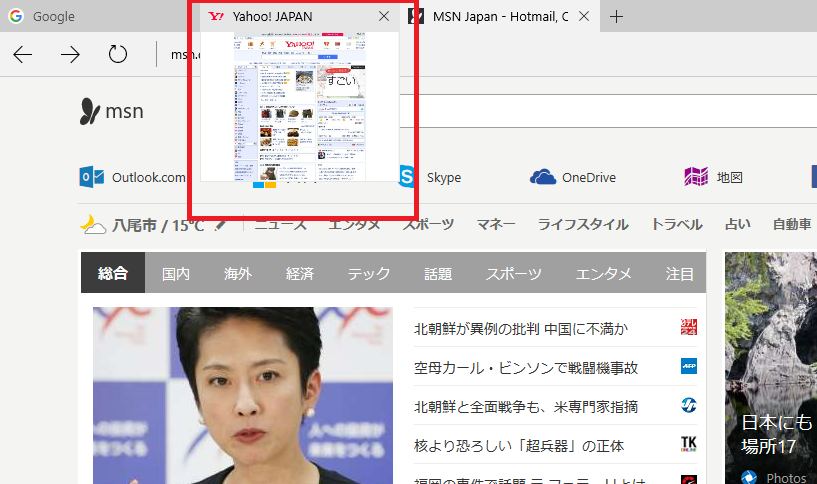This screenshot has height=484, width=817.
Task: Click source icon beside 北朝鮮と全面戦争も headline
Action: [x=689, y=405]
